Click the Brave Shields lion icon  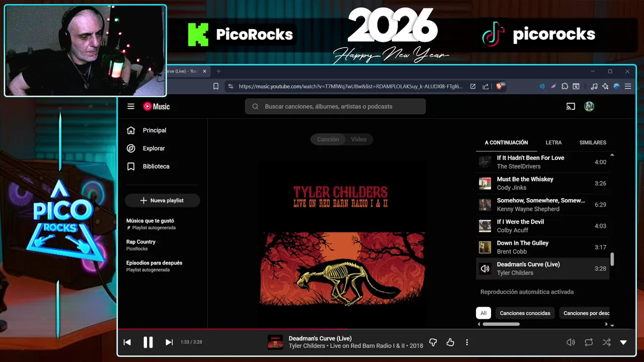(x=501, y=86)
